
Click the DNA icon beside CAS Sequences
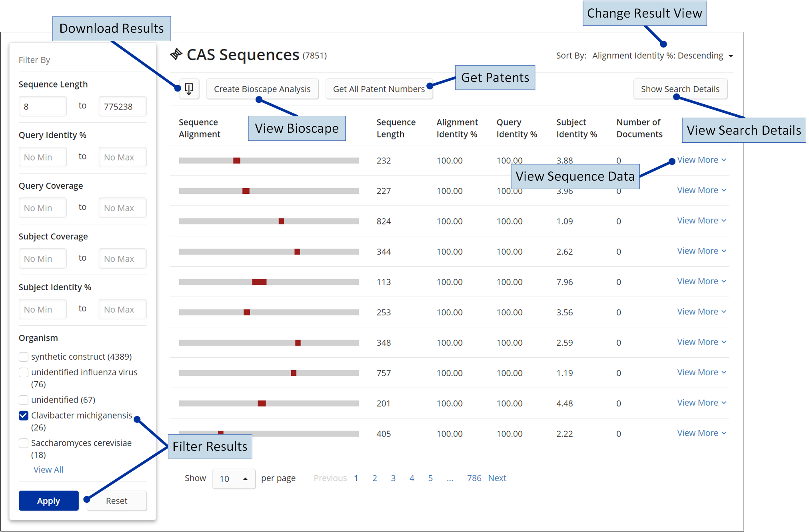pyautogui.click(x=176, y=54)
